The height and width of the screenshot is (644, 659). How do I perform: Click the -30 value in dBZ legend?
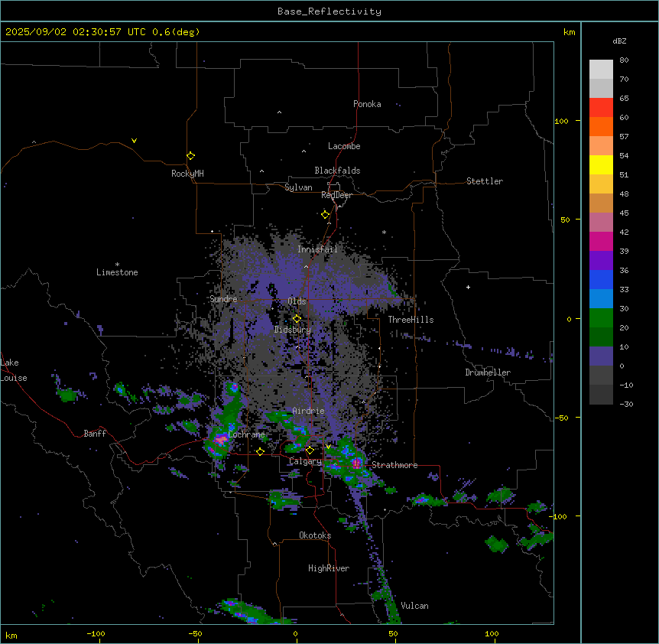pyautogui.click(x=626, y=404)
